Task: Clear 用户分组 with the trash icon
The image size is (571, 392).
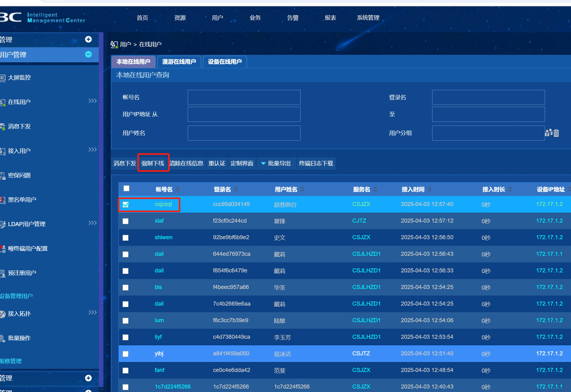Action: pyautogui.click(x=556, y=133)
